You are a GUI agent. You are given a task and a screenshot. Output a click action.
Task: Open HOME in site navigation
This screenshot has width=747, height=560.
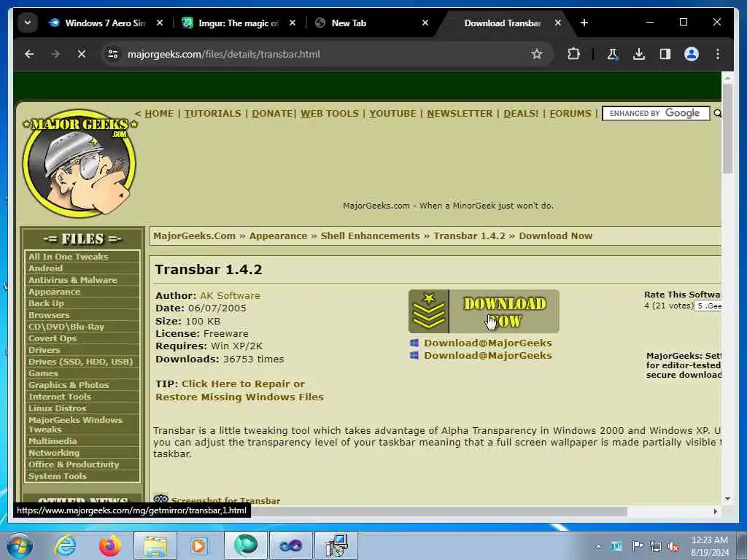pos(158,113)
